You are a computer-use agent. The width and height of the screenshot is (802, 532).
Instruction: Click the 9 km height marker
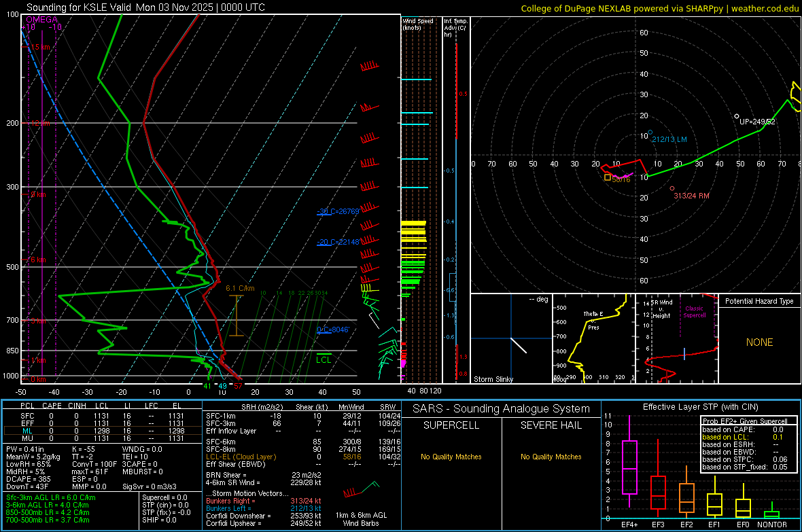(38, 194)
